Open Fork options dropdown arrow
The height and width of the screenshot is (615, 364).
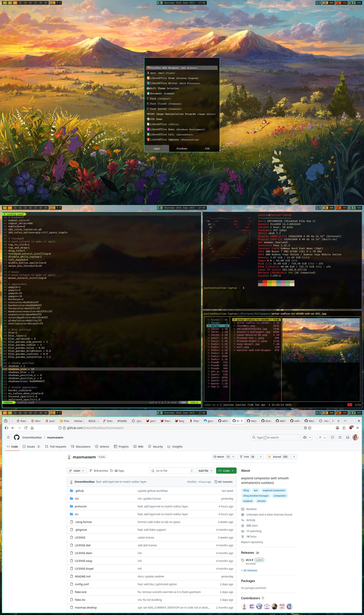[260, 457]
